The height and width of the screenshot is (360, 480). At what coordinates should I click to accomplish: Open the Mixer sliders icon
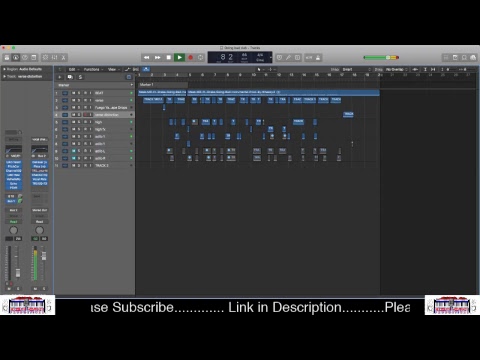coord(55,58)
